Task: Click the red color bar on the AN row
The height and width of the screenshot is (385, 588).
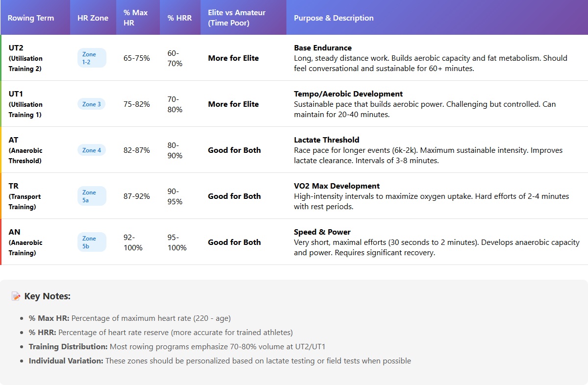Action: pyautogui.click(x=1, y=242)
